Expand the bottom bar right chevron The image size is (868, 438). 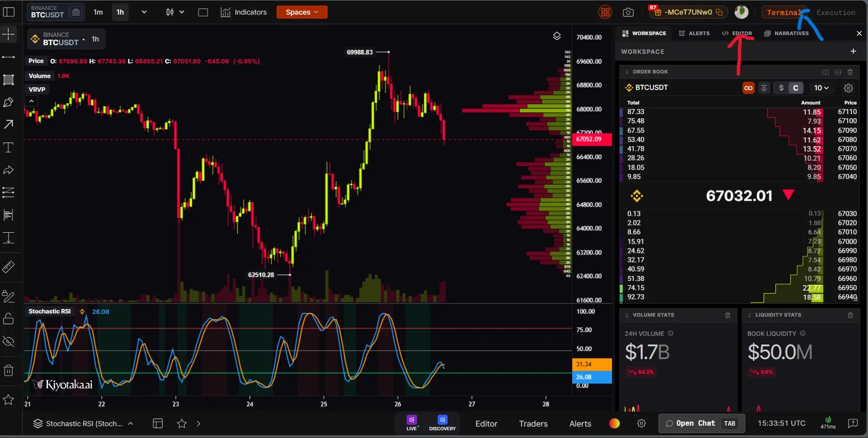pos(199,423)
